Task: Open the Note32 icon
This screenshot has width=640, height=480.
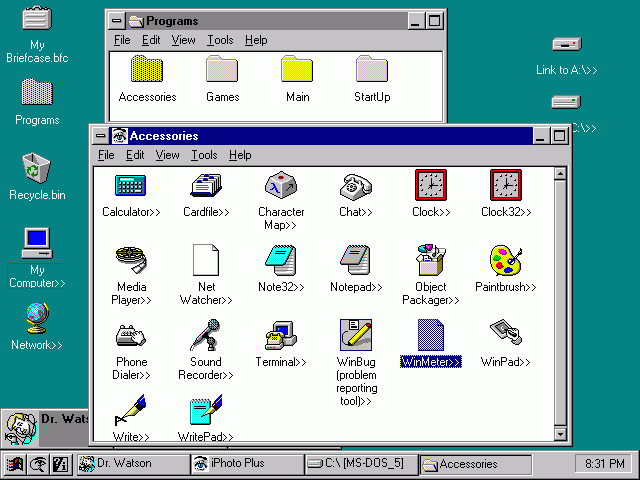Action: [x=281, y=260]
